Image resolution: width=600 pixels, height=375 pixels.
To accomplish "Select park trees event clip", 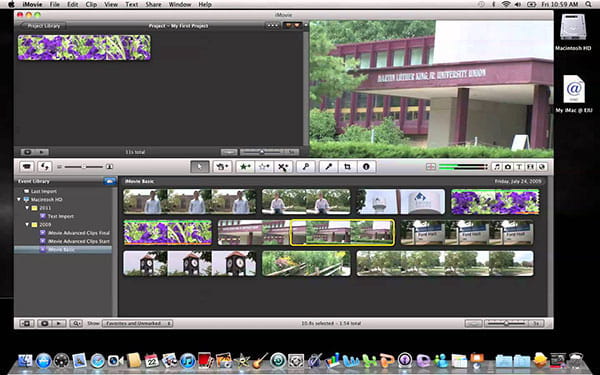I will [445, 263].
